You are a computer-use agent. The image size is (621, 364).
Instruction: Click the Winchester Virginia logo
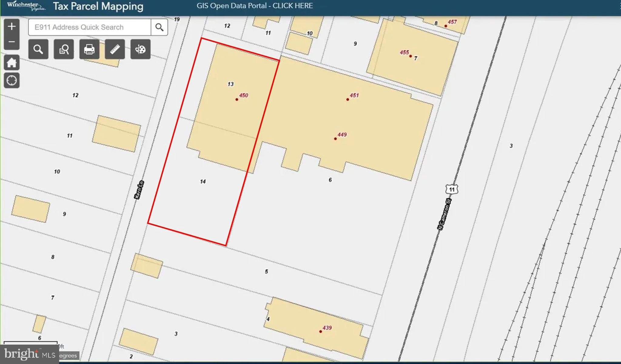click(26, 6)
